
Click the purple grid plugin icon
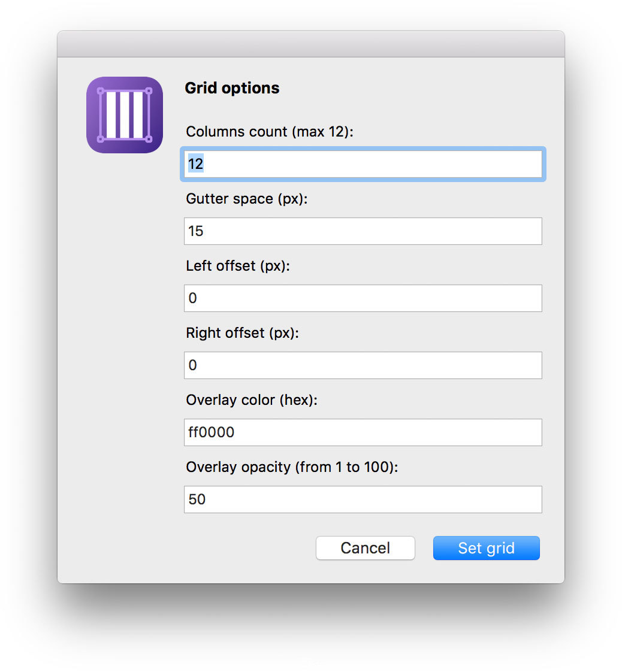click(125, 115)
